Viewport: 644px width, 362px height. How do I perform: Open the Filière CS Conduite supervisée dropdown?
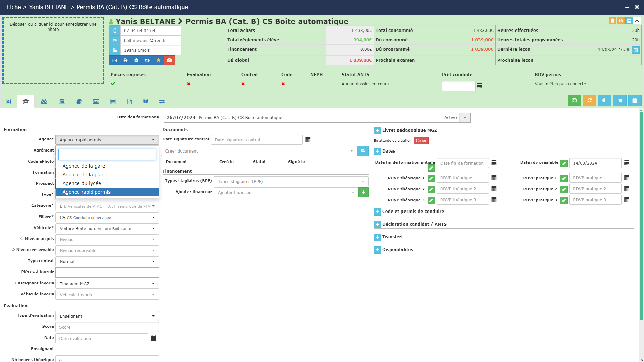coord(107,217)
